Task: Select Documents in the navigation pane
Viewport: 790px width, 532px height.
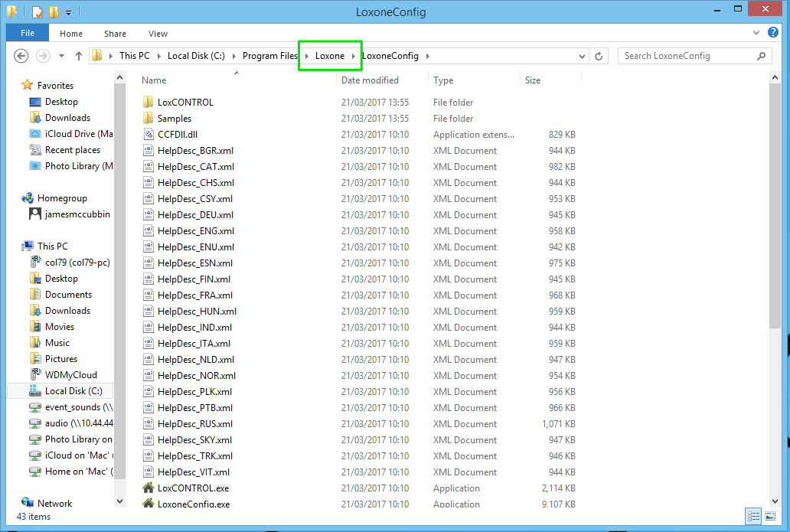Action: pyautogui.click(x=69, y=294)
